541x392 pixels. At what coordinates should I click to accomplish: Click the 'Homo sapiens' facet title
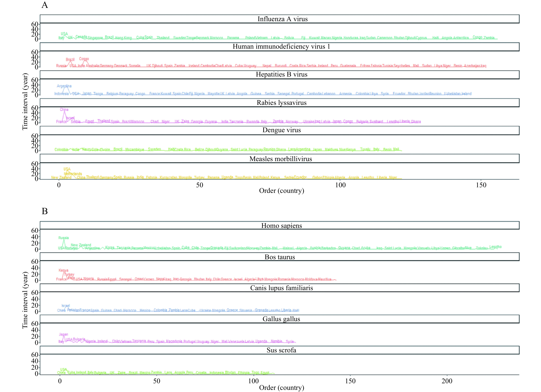pyautogui.click(x=282, y=226)
